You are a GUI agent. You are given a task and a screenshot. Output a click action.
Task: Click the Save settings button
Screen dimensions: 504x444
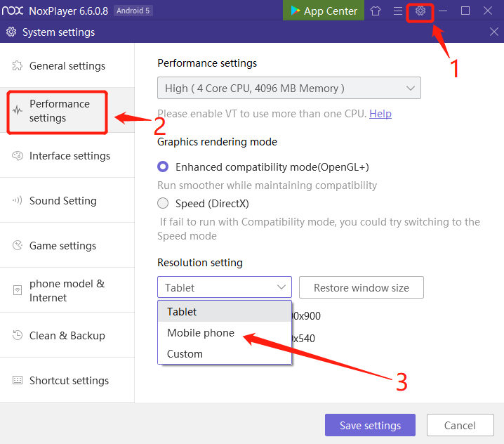370,425
